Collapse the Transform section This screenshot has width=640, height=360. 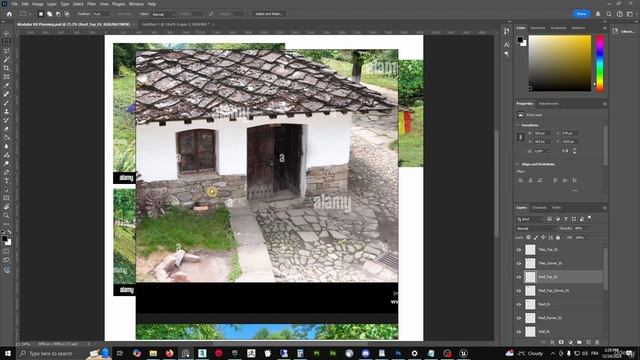click(x=518, y=125)
